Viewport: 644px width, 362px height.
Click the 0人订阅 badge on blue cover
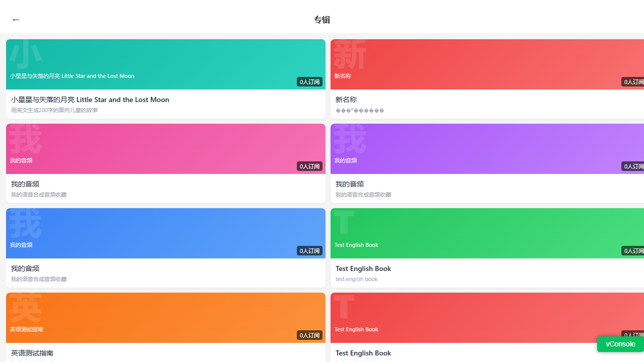click(309, 251)
